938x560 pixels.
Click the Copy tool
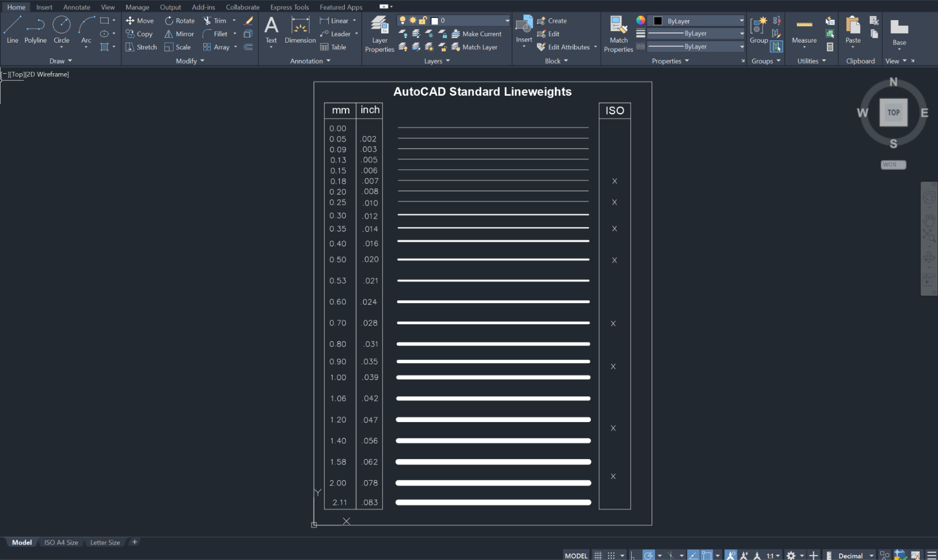tap(139, 34)
